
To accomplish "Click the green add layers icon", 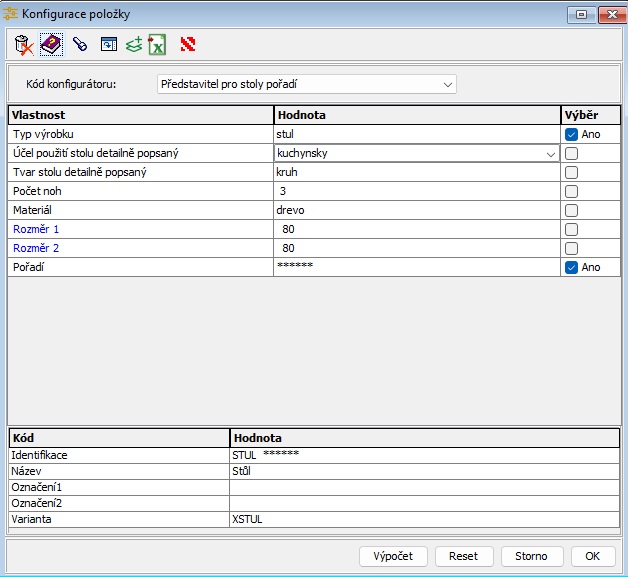I will point(133,44).
